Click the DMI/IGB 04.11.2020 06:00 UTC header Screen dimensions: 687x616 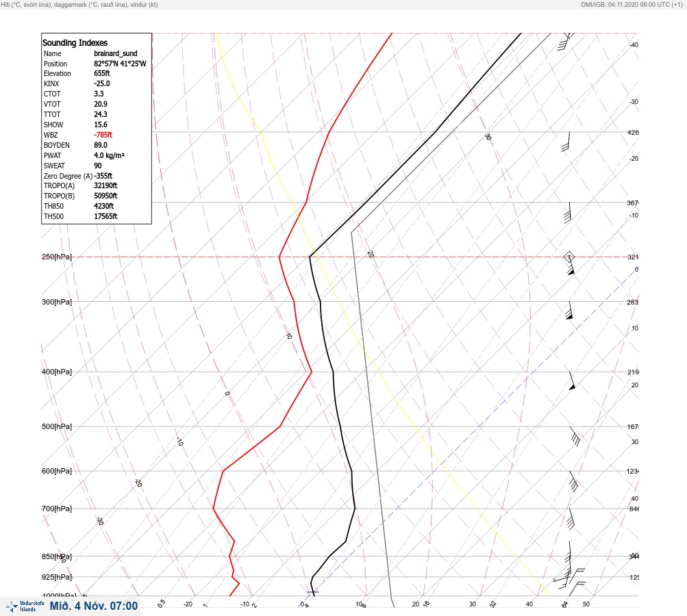[x=632, y=5]
